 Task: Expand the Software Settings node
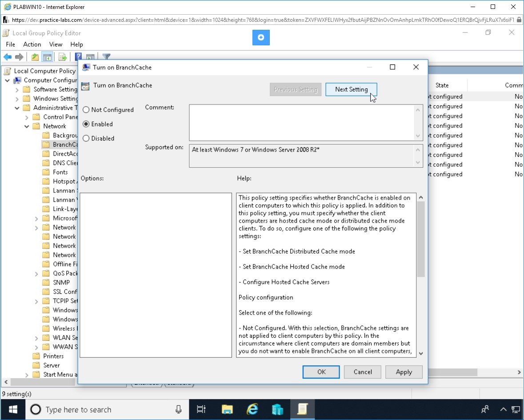point(17,89)
